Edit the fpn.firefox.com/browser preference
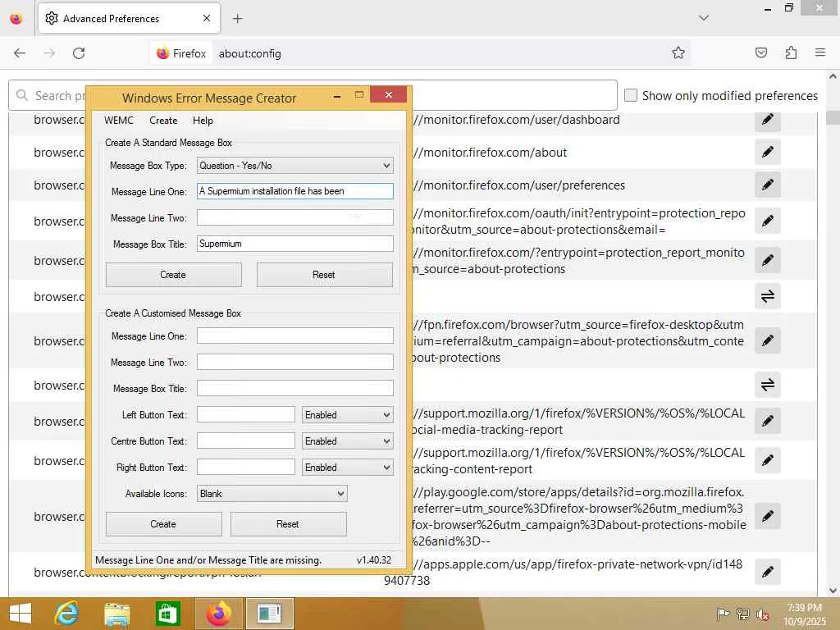Viewport: 840px width, 630px height. click(x=767, y=340)
